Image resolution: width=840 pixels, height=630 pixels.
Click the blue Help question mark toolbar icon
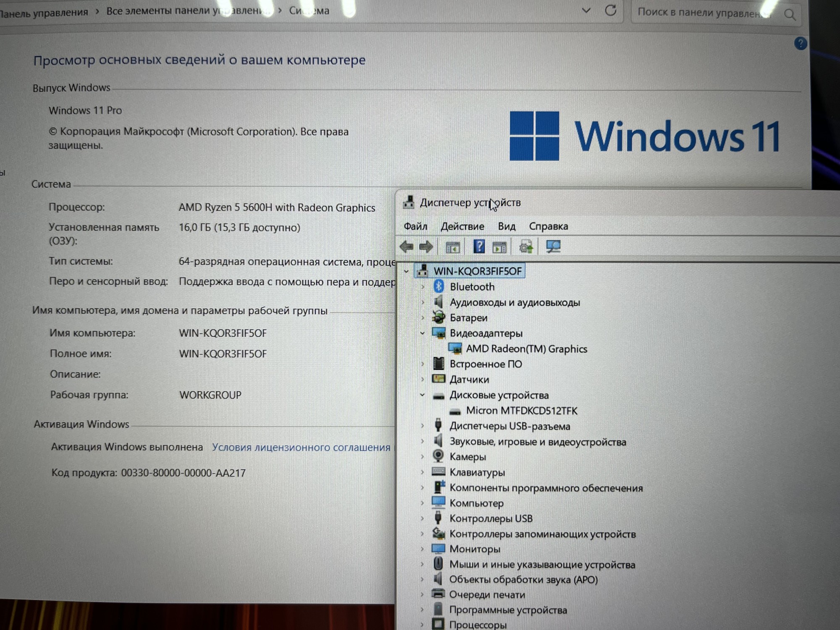click(479, 247)
